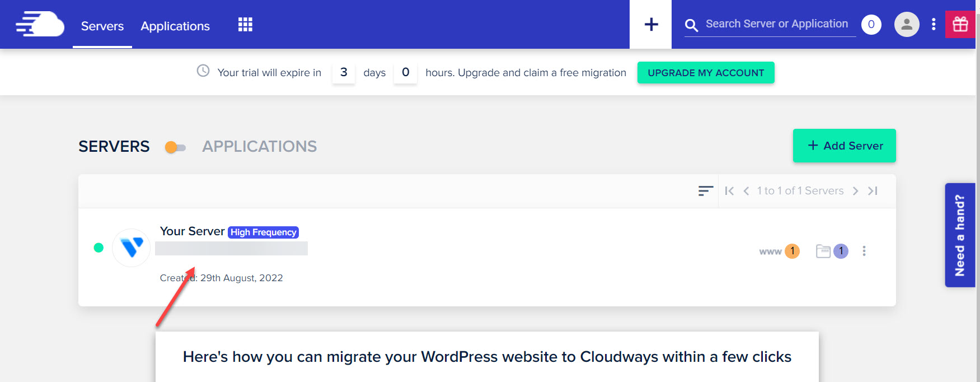The image size is (980, 382).
Task: Switch to the APPLICATIONS view label
Action: click(x=260, y=146)
